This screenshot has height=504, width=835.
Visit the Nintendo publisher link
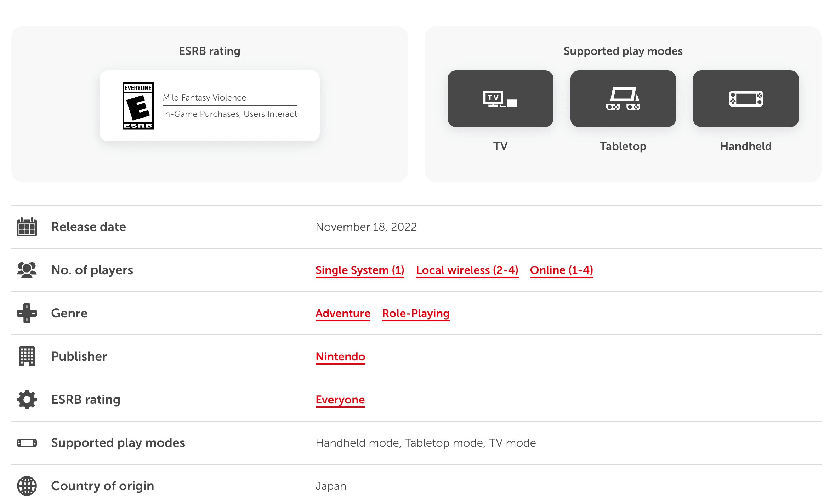(x=340, y=356)
